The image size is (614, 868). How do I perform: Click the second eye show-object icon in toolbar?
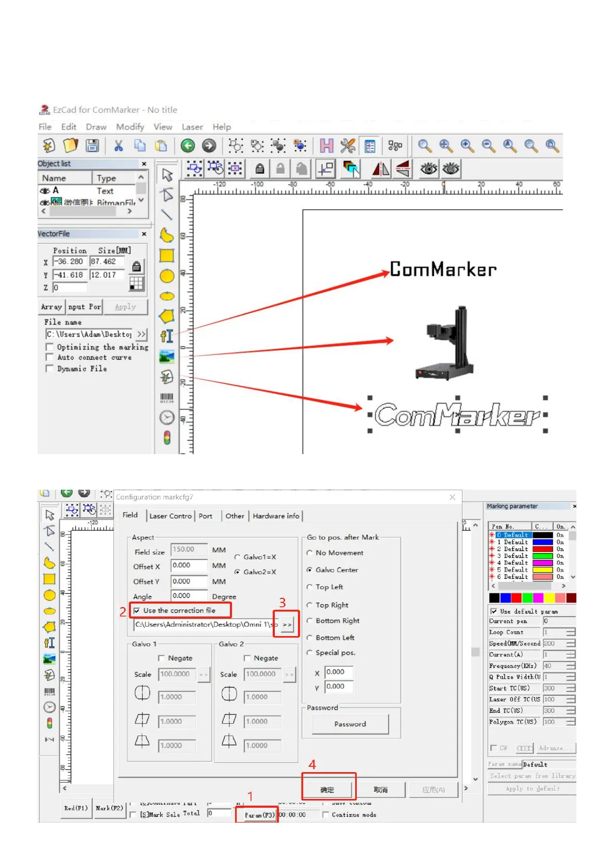(451, 169)
